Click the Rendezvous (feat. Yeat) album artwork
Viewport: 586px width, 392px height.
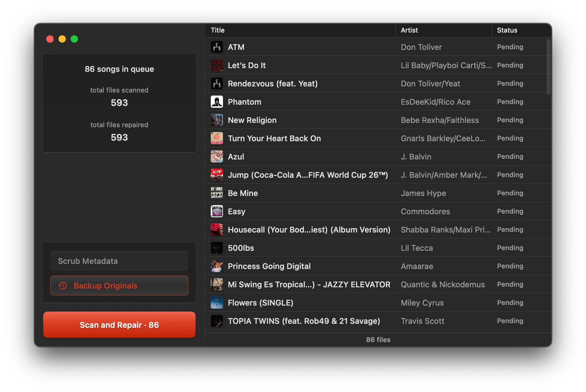coord(217,84)
